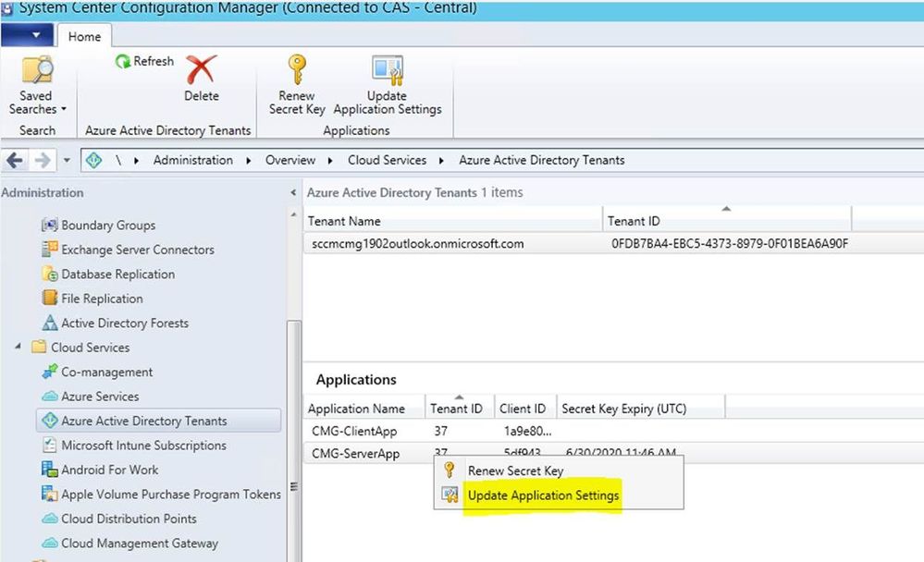The image size is (924, 562).
Task: Open the Co-management node
Action: [106, 373]
